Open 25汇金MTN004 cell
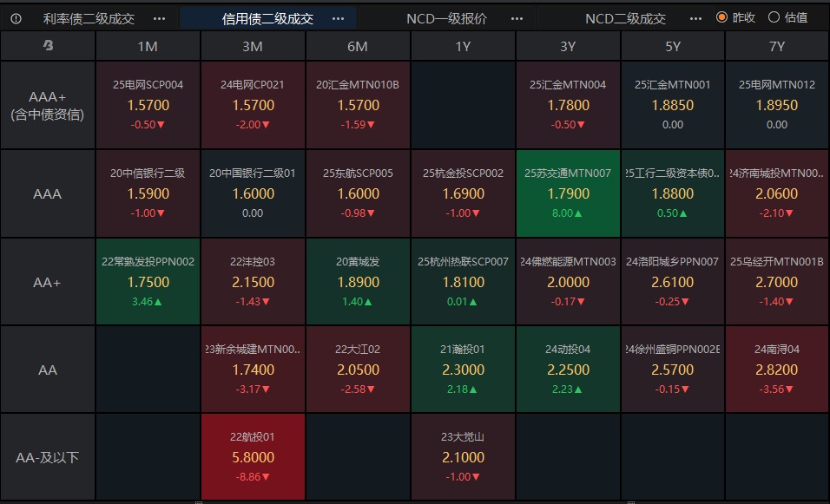The width and height of the screenshot is (830, 504). pos(568,105)
